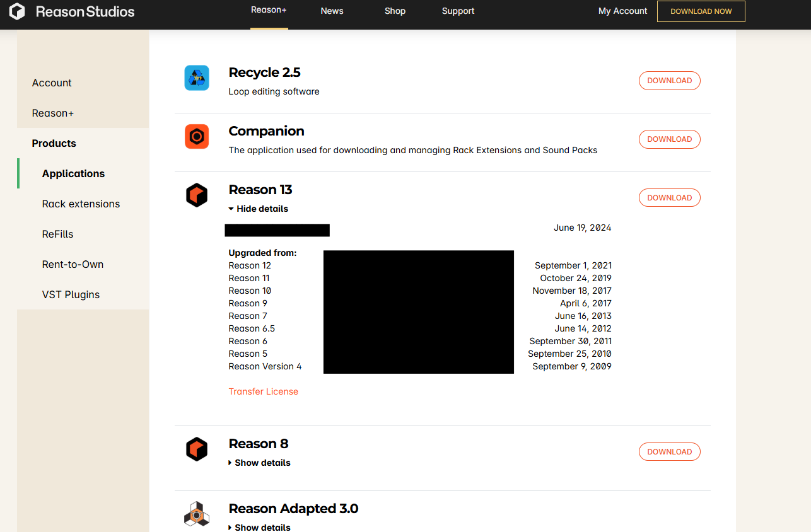
Task: Select Applications in the sidebar
Action: [73, 173]
